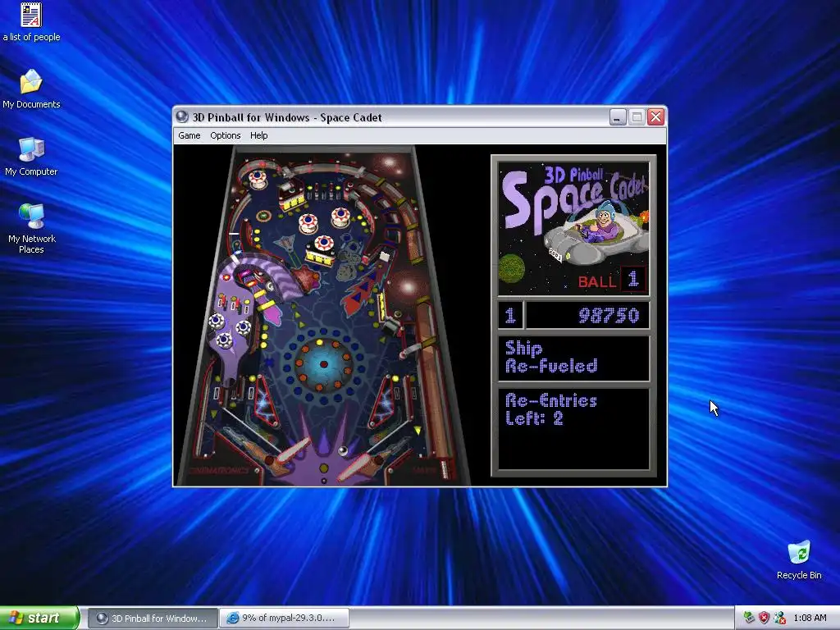The height and width of the screenshot is (630, 840).
Task: Select the My Documents desktop icon
Action: [x=31, y=89]
